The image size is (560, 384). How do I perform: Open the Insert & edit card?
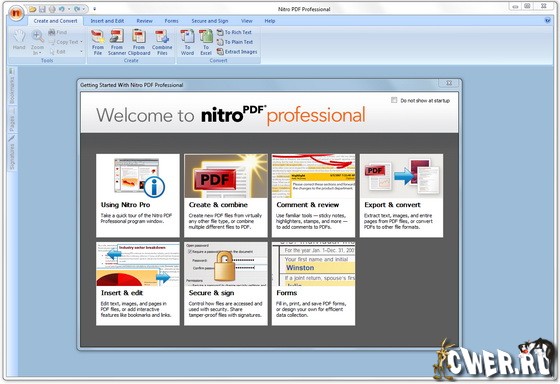(x=138, y=284)
